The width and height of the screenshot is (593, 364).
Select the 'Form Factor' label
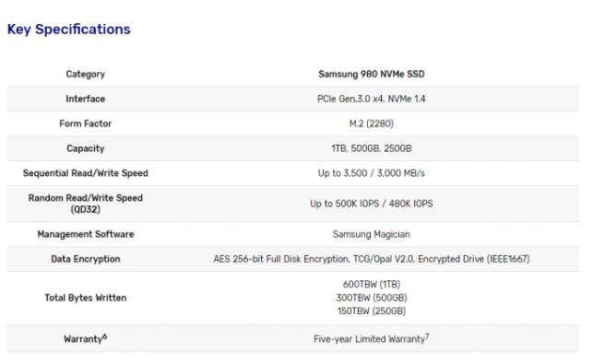click(86, 123)
